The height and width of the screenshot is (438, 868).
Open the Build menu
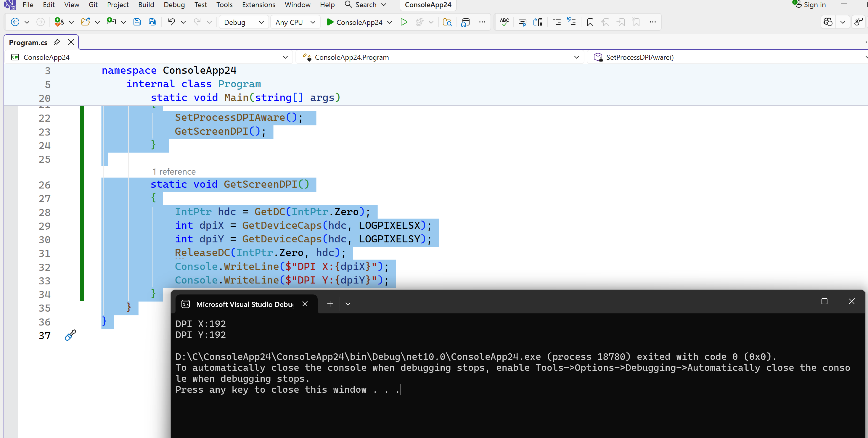(x=146, y=5)
